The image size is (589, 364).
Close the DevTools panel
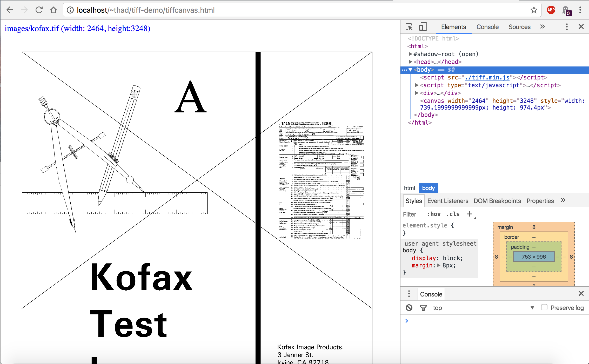click(581, 26)
